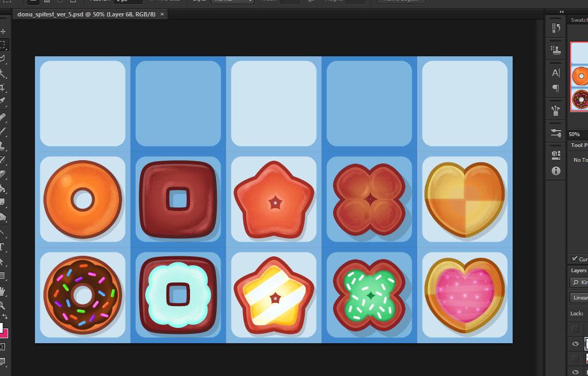Screen dimensions: 588x376
Task: Select the Eyedropper tool
Action: click(3, 101)
